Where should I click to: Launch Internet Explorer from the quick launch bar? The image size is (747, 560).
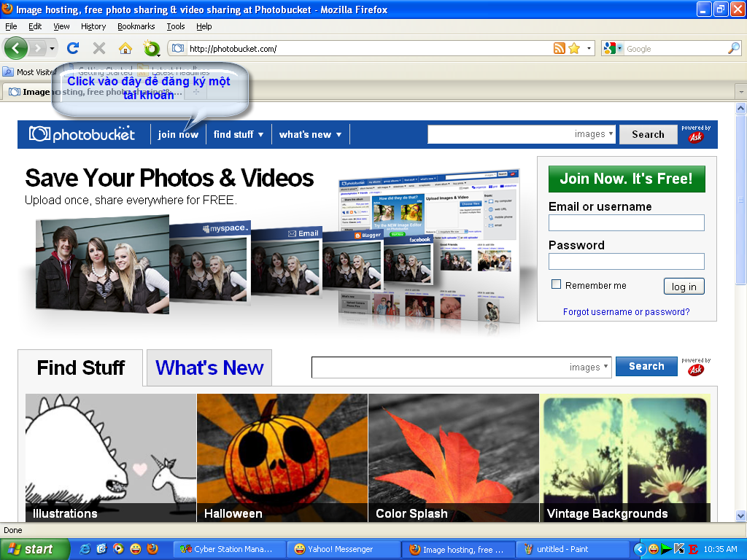tap(85, 549)
